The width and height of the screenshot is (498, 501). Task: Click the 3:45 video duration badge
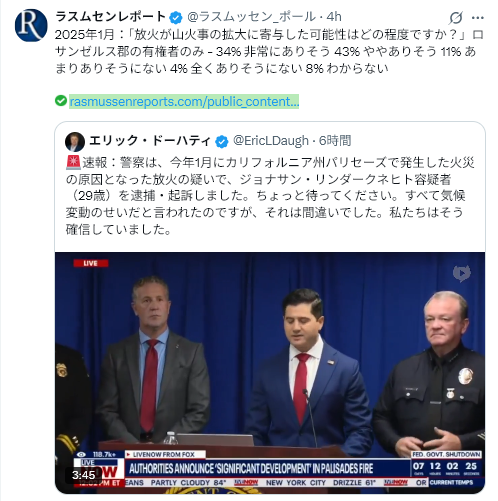[84, 475]
